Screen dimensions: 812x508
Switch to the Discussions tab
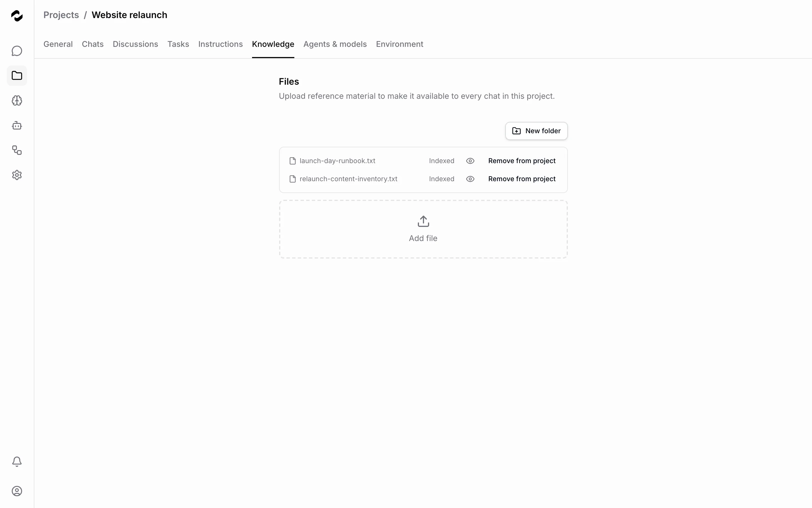tap(135, 44)
